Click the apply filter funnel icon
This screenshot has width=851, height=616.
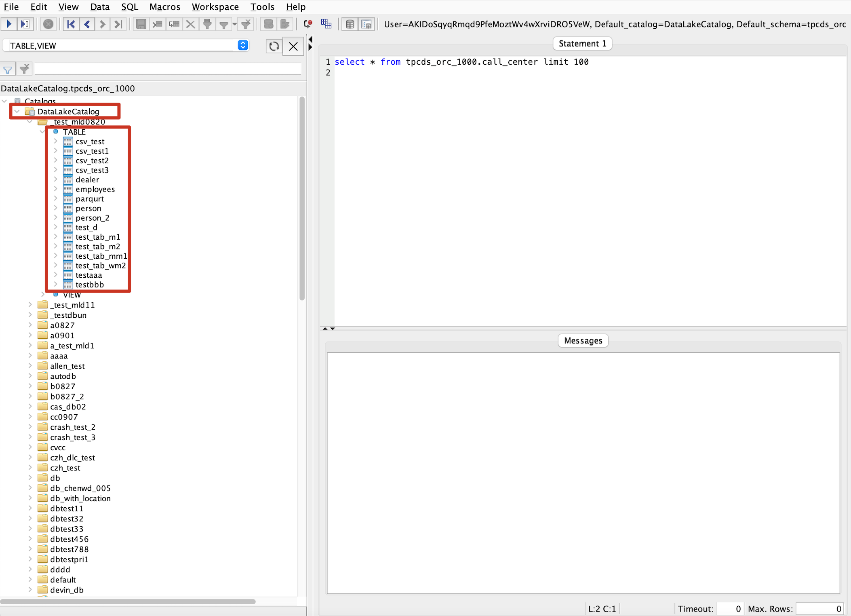[x=8, y=70]
